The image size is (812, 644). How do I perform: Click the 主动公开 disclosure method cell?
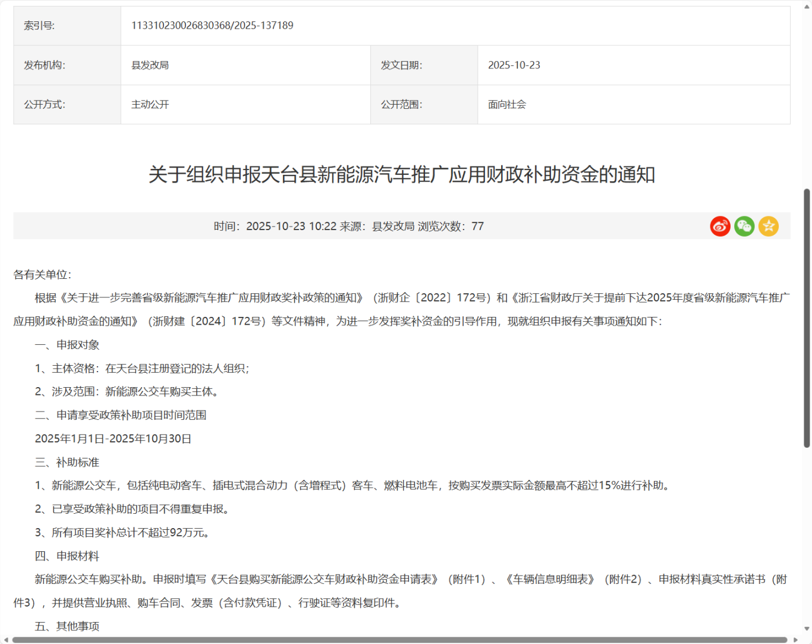click(x=150, y=104)
